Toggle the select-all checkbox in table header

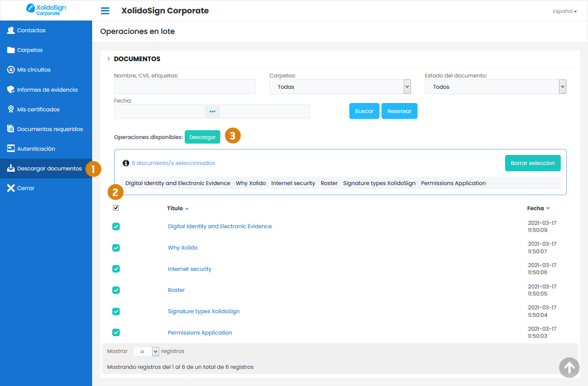pos(116,208)
